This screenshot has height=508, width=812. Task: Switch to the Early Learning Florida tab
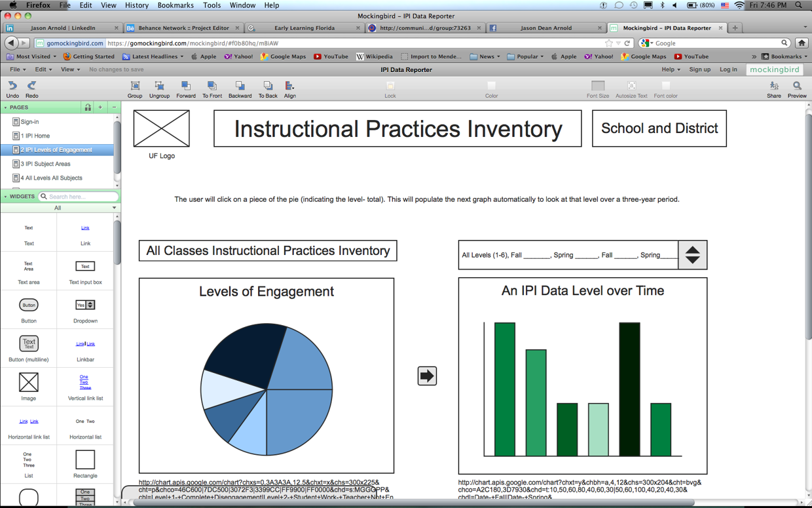click(x=304, y=28)
